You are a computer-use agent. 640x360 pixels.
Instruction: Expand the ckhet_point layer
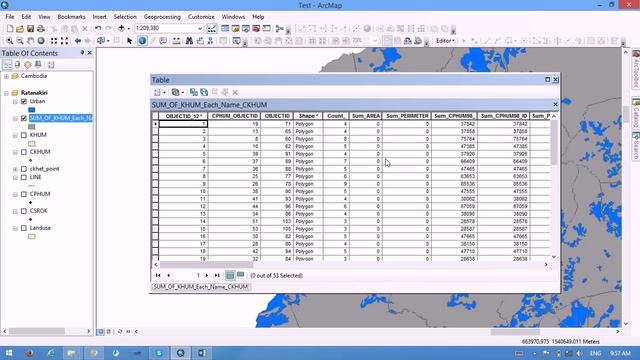pos(15,169)
